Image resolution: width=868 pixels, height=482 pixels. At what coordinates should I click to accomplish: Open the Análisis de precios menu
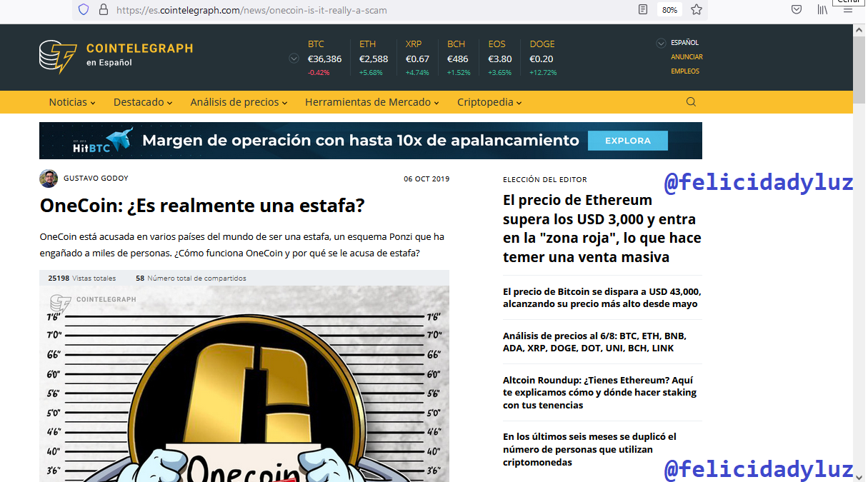239,102
